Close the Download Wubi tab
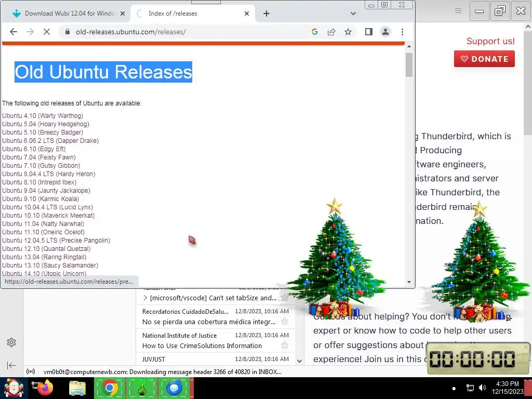Viewport: 532px width, 399px height. 123,14
